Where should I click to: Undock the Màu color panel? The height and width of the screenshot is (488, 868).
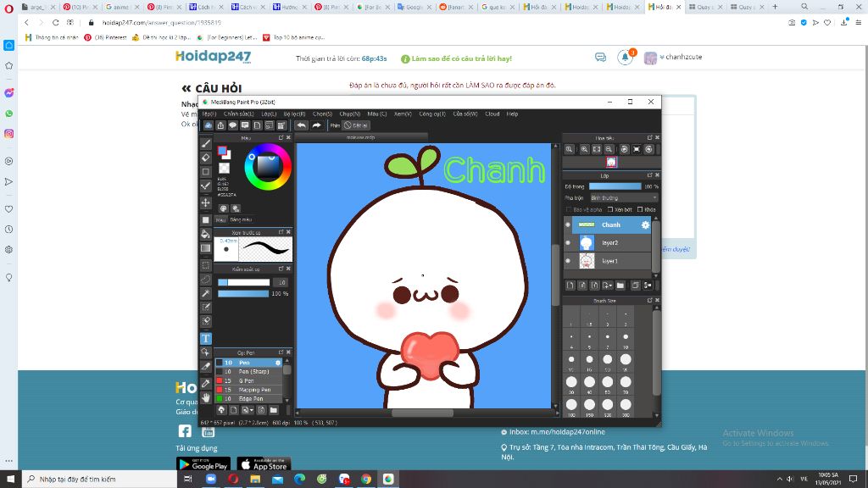[281, 137]
